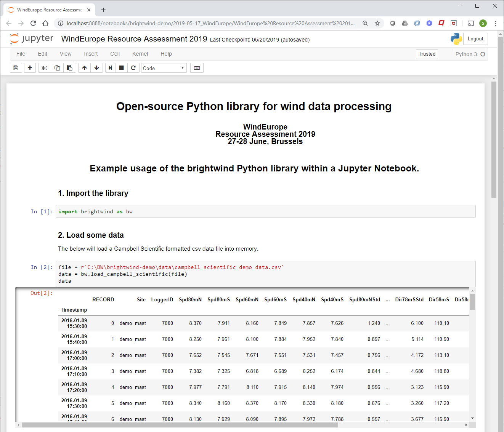Click the 2016-01-09 17:00:00 row label

74,355
